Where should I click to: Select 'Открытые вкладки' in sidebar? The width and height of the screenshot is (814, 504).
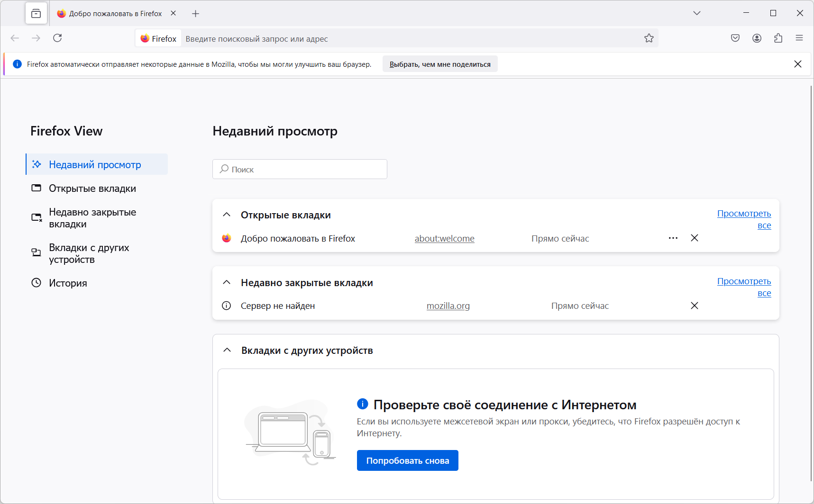(x=97, y=189)
